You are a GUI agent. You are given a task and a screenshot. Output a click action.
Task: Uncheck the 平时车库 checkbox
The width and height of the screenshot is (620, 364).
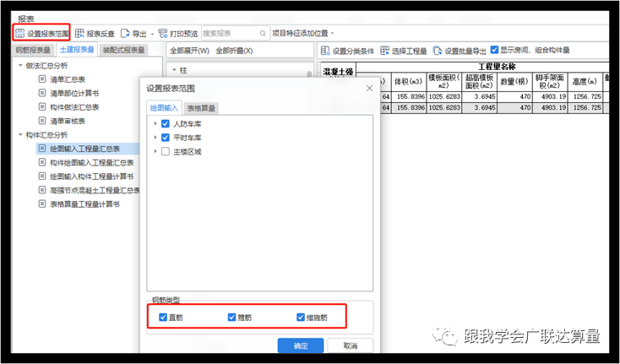[x=166, y=138]
